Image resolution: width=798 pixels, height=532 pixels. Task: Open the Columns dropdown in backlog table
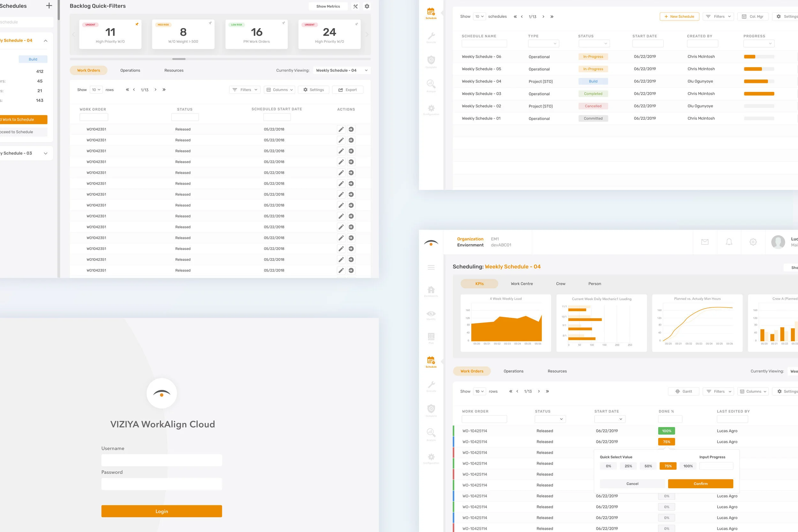[x=280, y=90]
